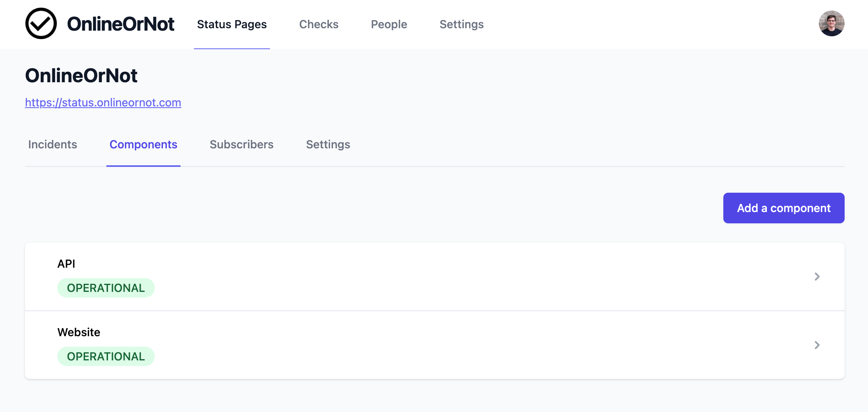Switch to the Incidents tab
The width and height of the screenshot is (868, 412).
point(52,145)
